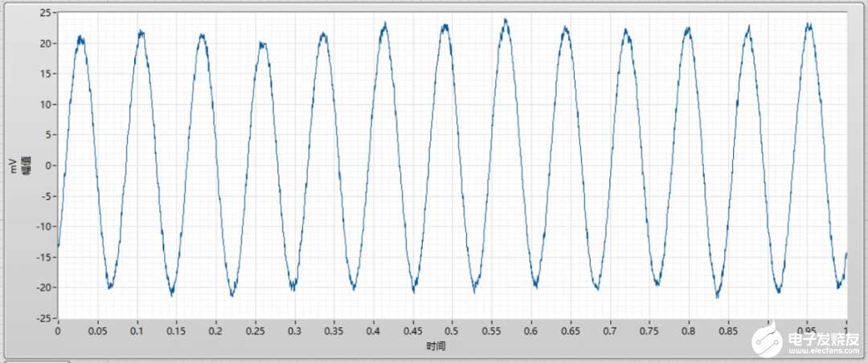Image resolution: width=868 pixels, height=363 pixels.
Task: Click the 0.85 time axis label
Action: [x=728, y=331]
